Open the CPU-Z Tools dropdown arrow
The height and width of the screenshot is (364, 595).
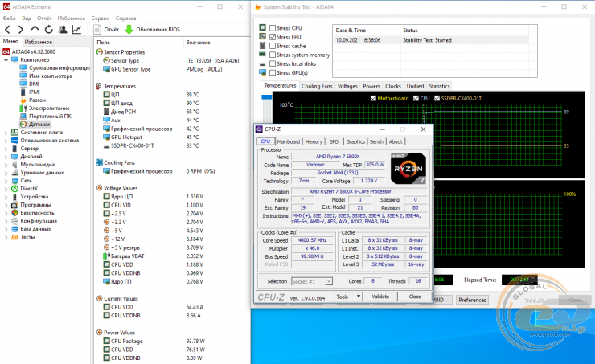(x=359, y=297)
